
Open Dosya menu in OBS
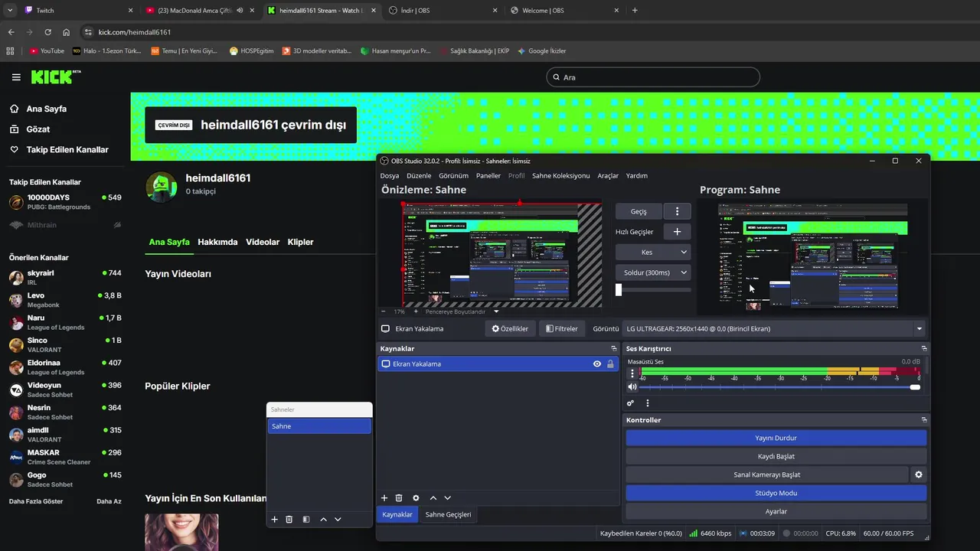pyautogui.click(x=390, y=176)
